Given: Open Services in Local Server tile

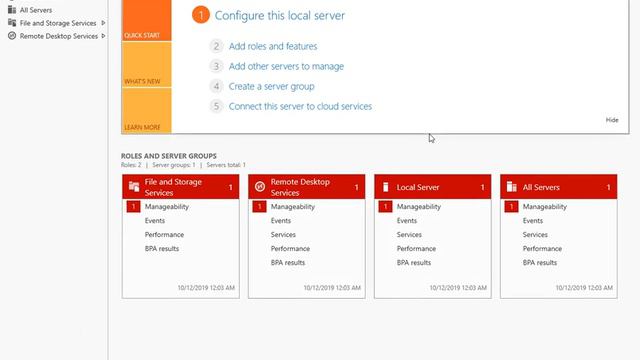Looking at the screenshot, I should [409, 235].
